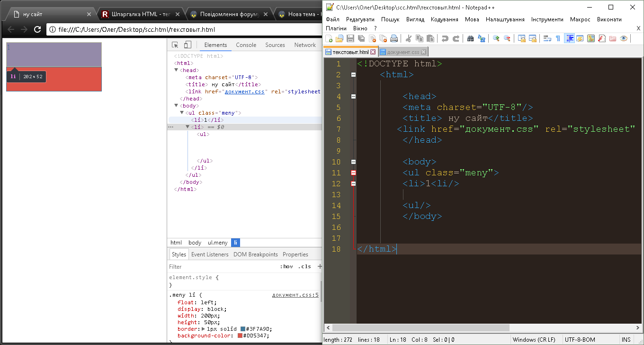Open документ.css:5 source link in Styles

(295, 295)
